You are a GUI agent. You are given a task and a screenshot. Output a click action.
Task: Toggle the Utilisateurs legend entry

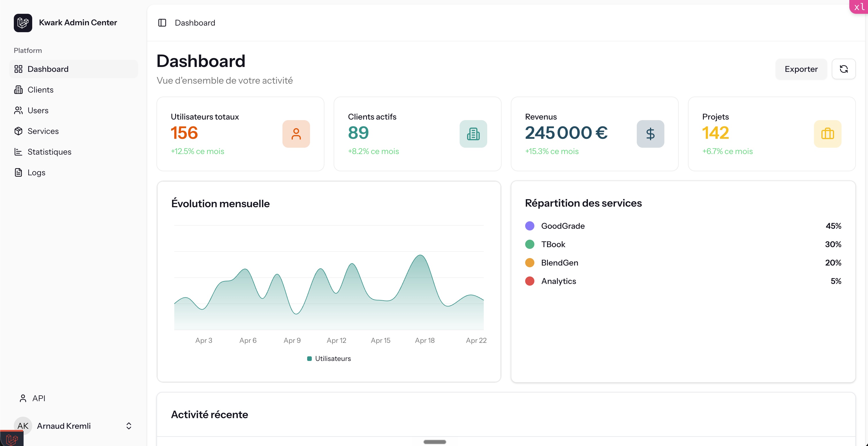click(329, 358)
